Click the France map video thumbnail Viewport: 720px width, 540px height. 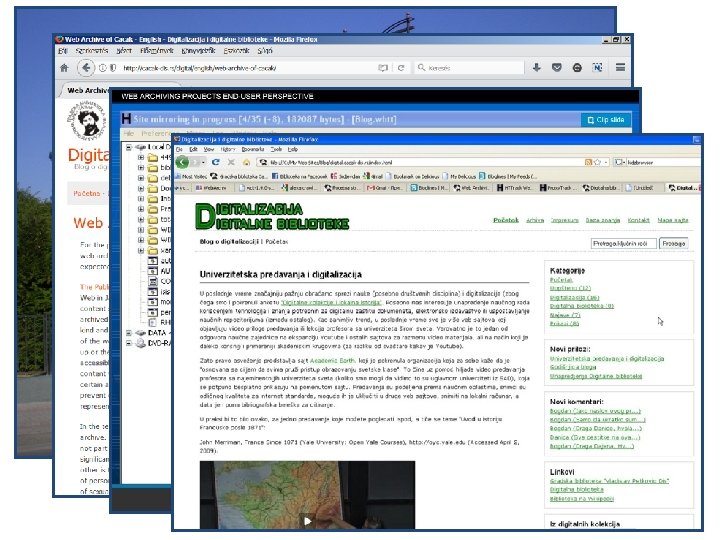pos(307,495)
